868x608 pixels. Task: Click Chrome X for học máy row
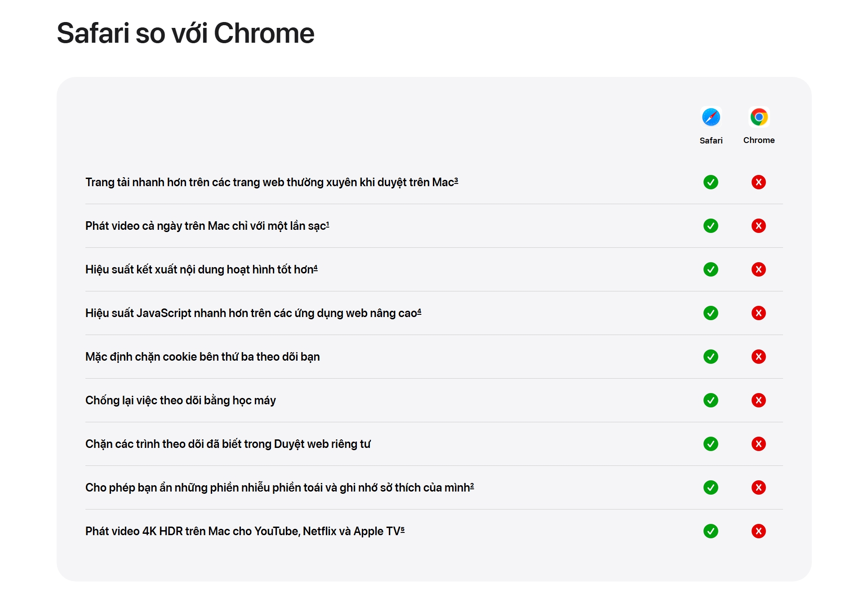point(759,400)
